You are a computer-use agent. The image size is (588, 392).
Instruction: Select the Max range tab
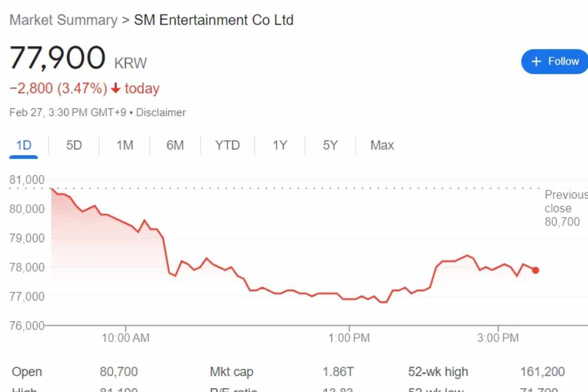pos(382,146)
